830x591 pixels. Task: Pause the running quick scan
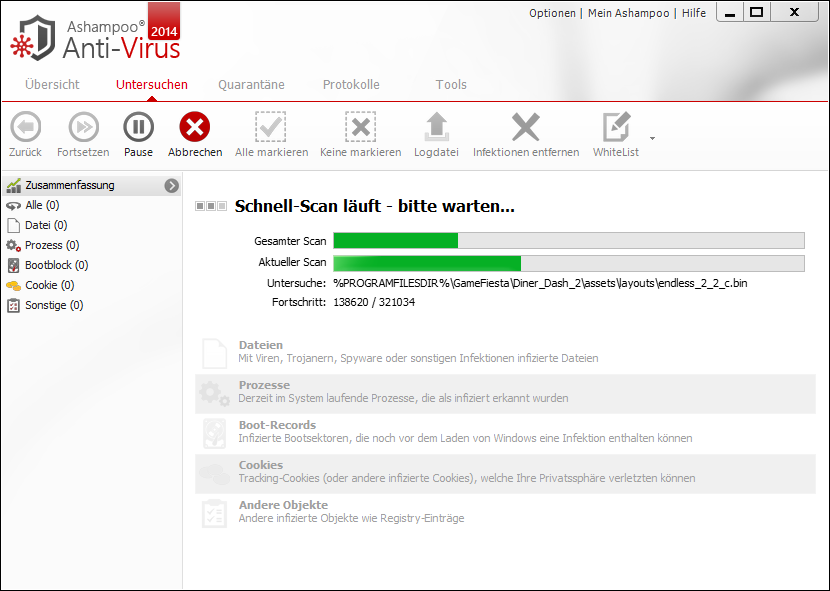coord(138,127)
